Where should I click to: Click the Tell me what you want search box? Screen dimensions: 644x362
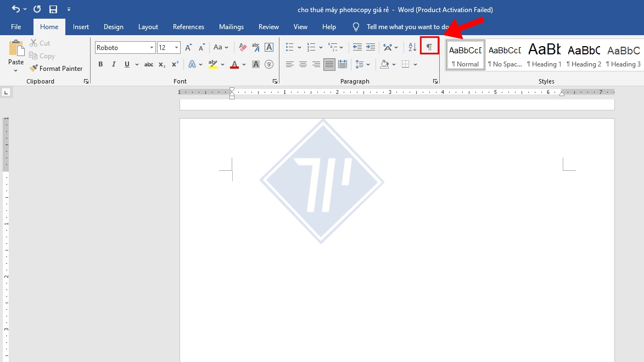pos(406,27)
